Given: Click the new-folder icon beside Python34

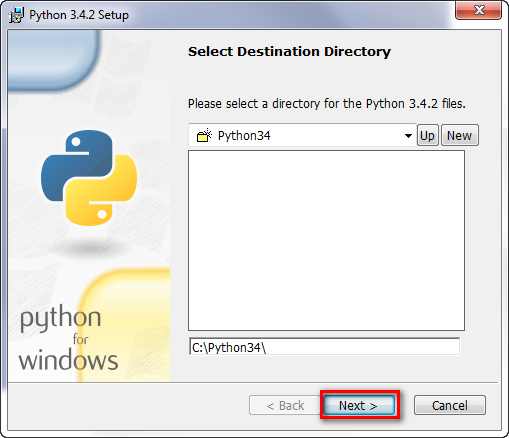Looking at the screenshot, I should coord(204,135).
